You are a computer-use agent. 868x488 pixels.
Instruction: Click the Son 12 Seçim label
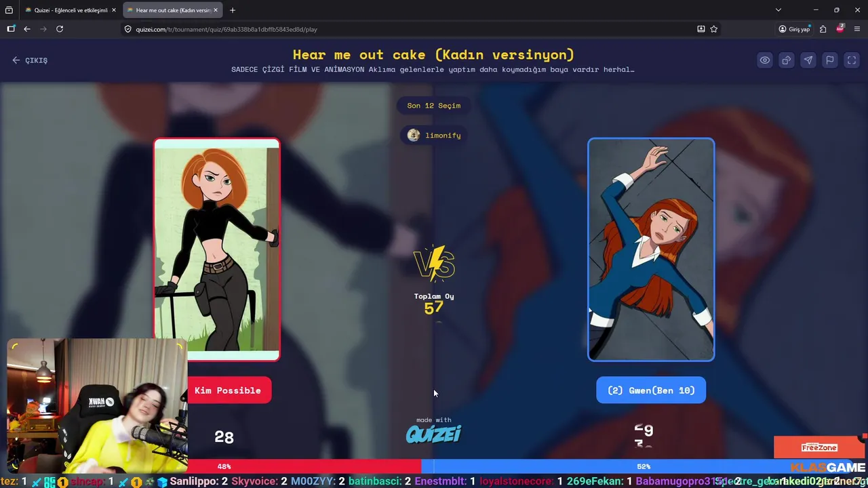click(x=434, y=106)
